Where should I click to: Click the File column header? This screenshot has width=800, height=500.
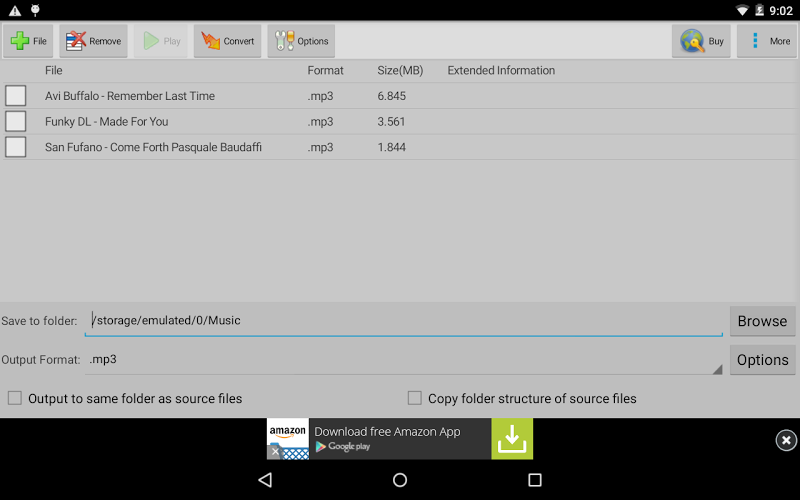tap(54, 70)
